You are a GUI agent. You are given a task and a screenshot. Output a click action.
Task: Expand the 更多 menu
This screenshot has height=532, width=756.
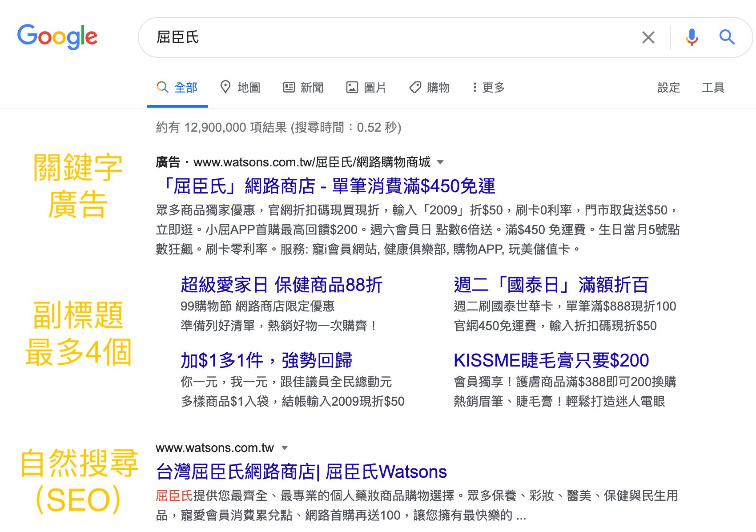[489, 88]
